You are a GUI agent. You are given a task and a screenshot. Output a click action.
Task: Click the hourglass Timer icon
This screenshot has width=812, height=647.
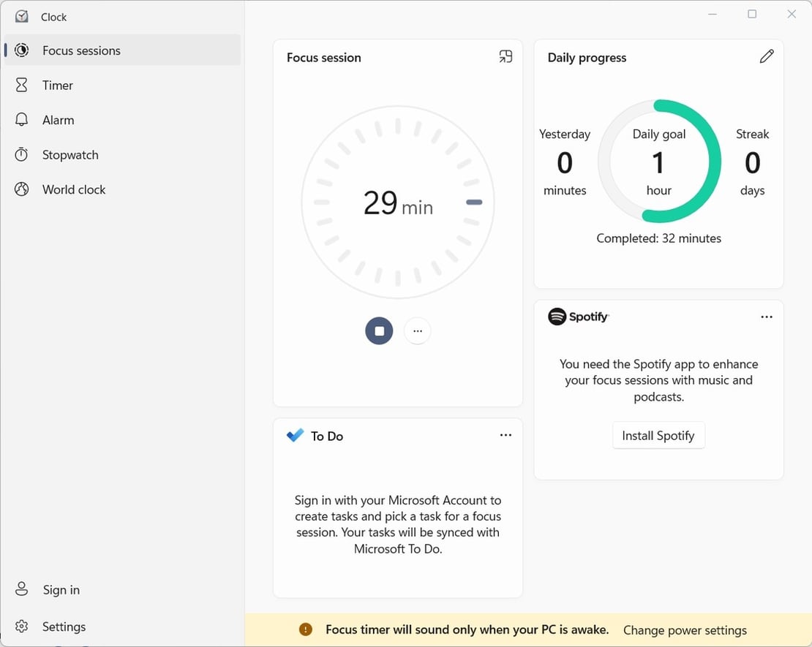(22, 85)
